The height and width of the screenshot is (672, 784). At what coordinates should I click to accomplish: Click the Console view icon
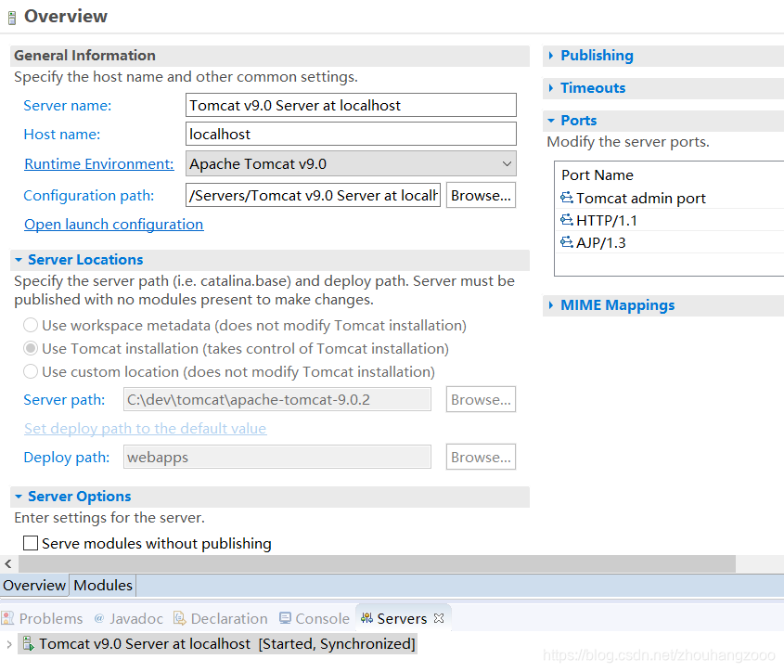[285, 618]
